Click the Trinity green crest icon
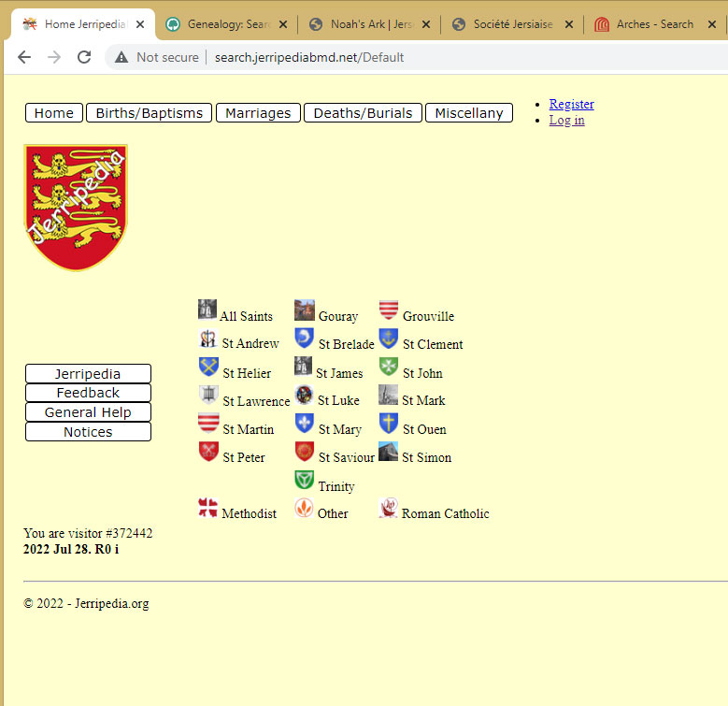Viewport: 728px width, 706px height. coord(304,481)
